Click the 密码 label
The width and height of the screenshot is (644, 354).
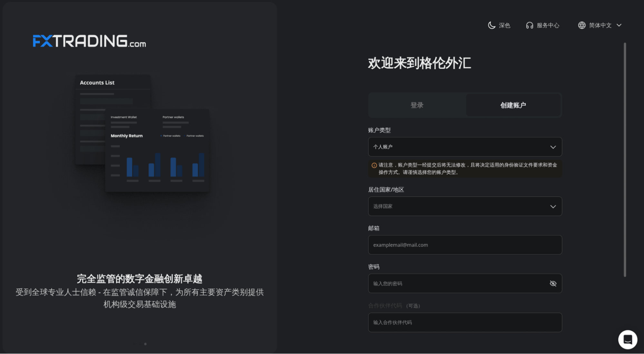pyautogui.click(x=374, y=267)
